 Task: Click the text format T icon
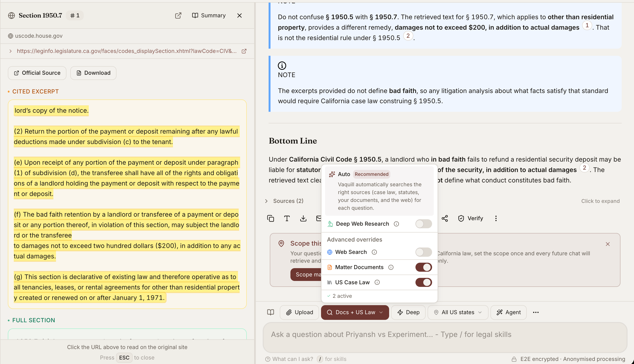287,218
